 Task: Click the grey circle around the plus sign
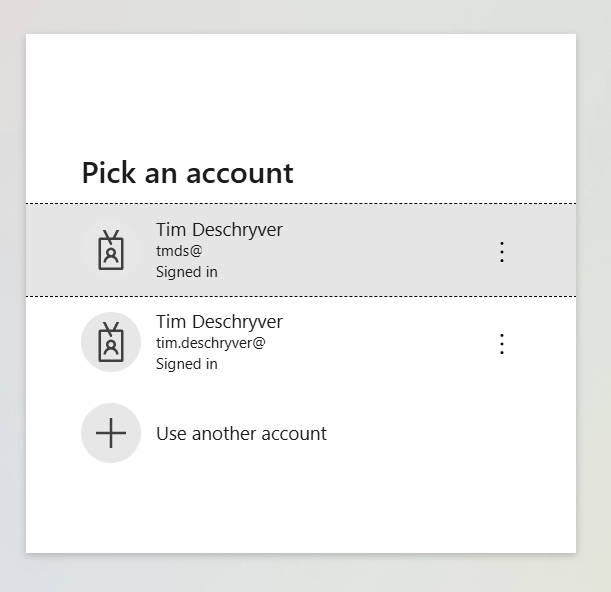tap(111, 433)
